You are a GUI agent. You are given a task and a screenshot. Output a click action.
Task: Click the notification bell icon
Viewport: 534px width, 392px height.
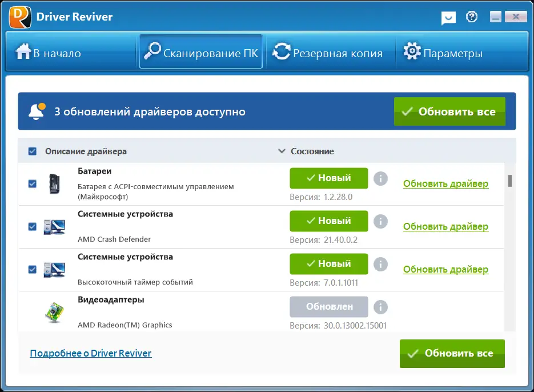[x=37, y=111]
